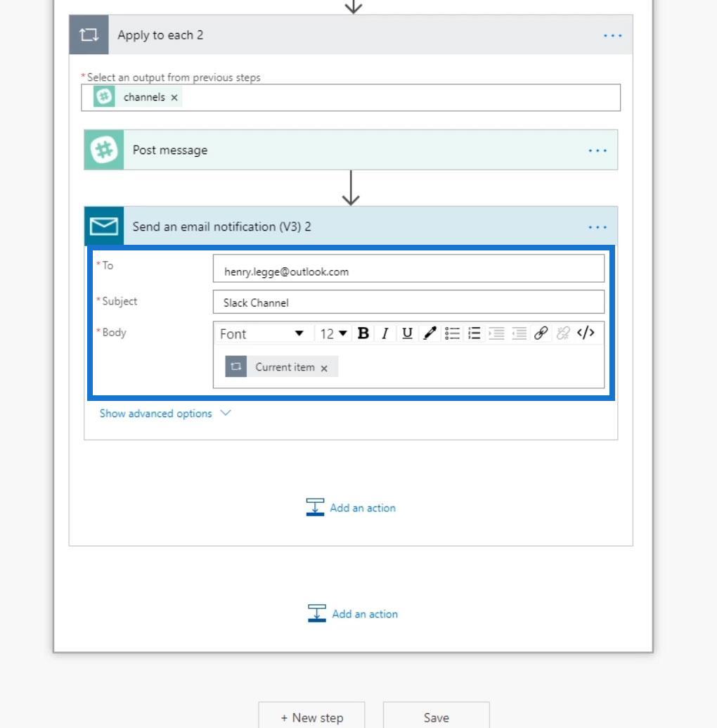Open the Font dropdown
This screenshot has height=728, width=717.
tap(261, 334)
